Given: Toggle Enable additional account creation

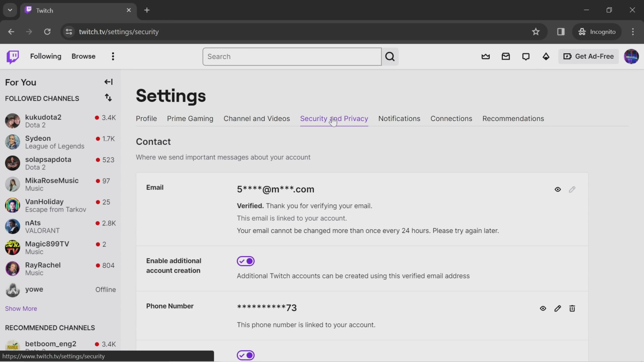Looking at the screenshot, I should coord(246,261).
